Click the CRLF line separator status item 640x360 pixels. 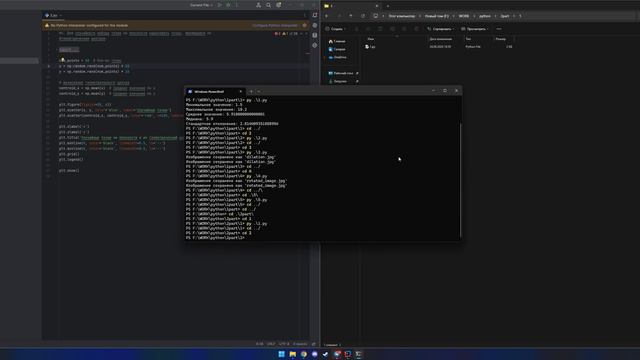click(x=271, y=344)
